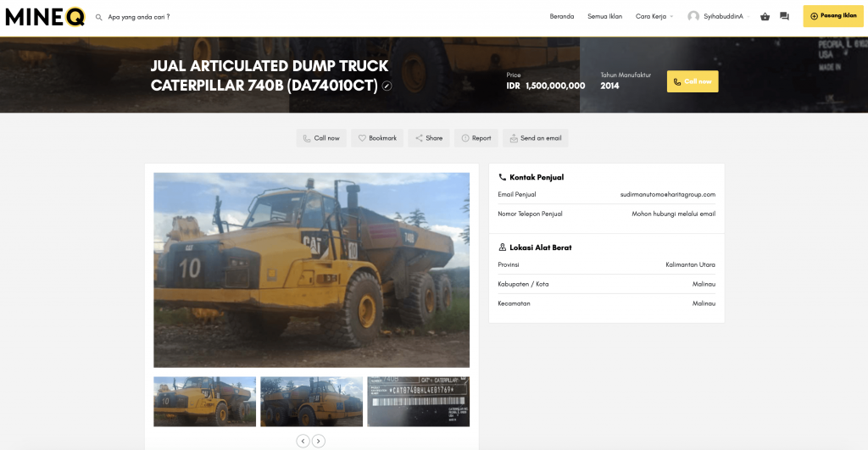Click the Lokasi Alat Berat pin icon
The image size is (868, 450).
point(502,247)
